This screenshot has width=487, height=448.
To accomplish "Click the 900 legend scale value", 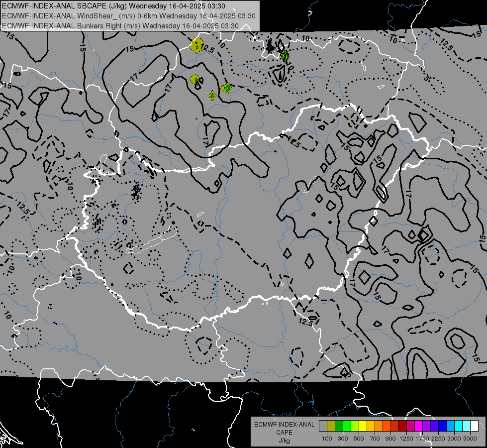I will 390,439.
